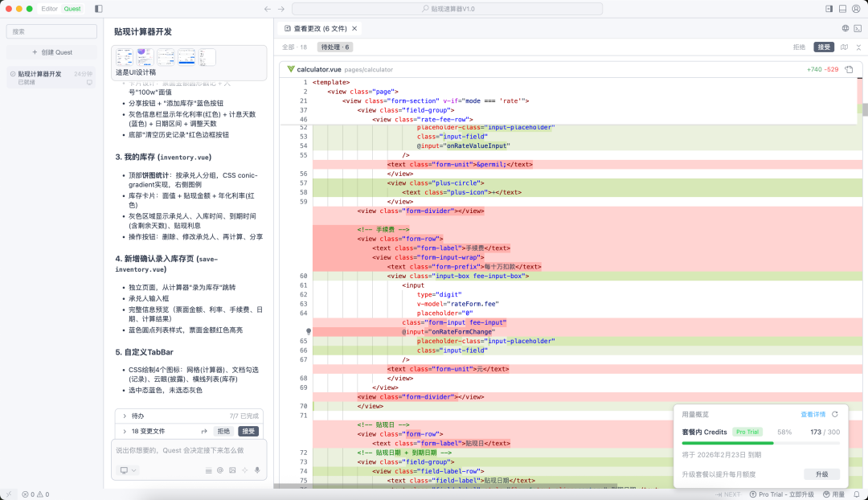Open file icon next to calculator.vue diff stats
Viewport: 868px width, 500px height.
pyautogui.click(x=849, y=70)
